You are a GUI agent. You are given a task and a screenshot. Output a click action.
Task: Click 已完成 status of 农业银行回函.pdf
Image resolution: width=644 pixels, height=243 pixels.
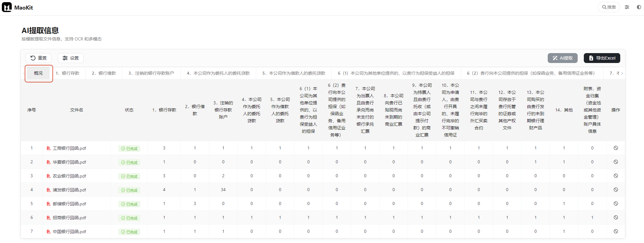[129, 177]
